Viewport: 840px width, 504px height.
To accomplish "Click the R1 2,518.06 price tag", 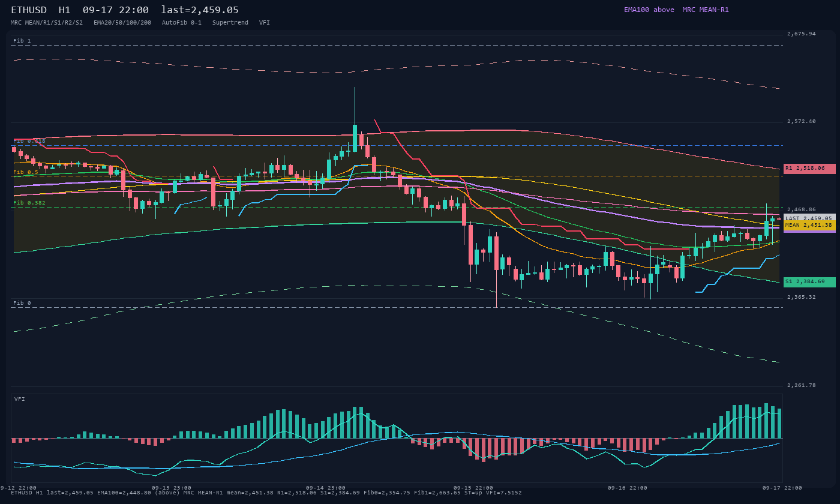I will [x=809, y=169].
